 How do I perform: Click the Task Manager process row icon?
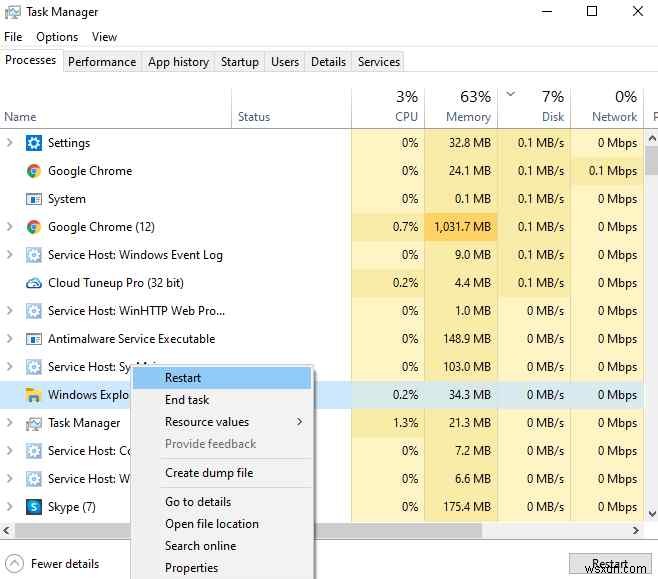[34, 423]
